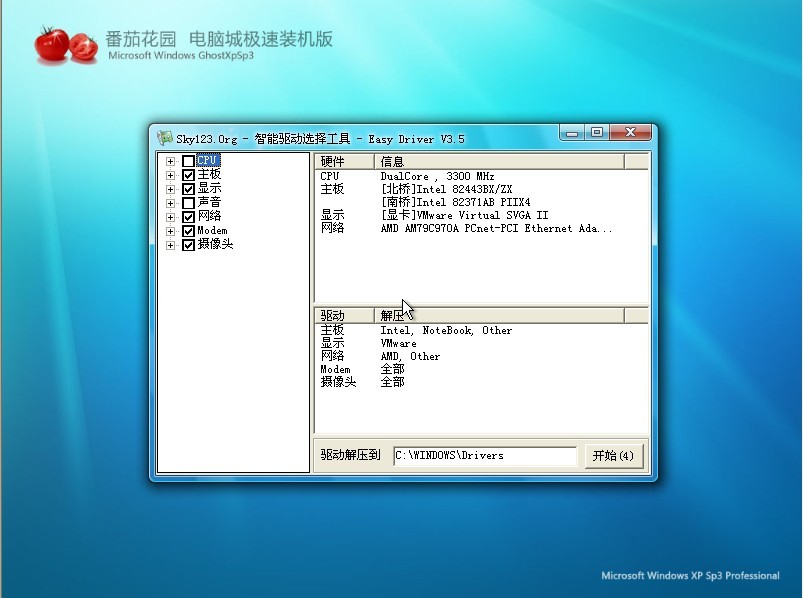Tick the CPU checkbox

click(x=188, y=161)
